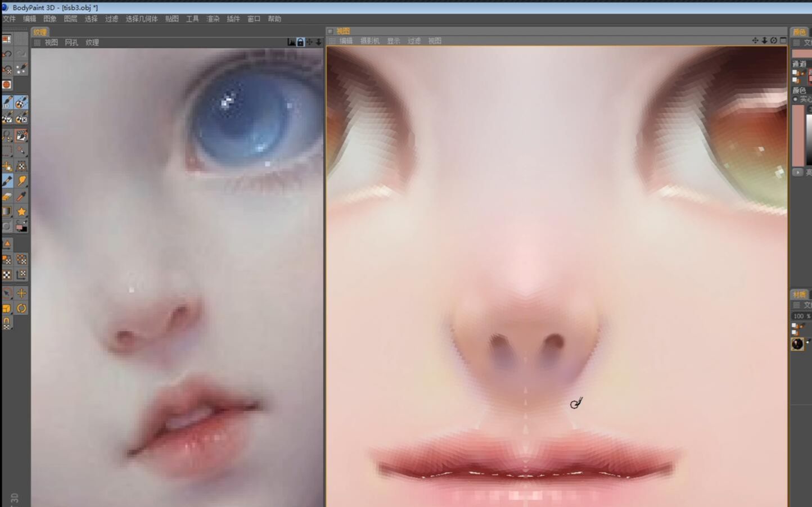Viewport: 812px width, 507px height.
Task: Open the 摄影机 (Camera) viewport menu
Action: tap(369, 41)
